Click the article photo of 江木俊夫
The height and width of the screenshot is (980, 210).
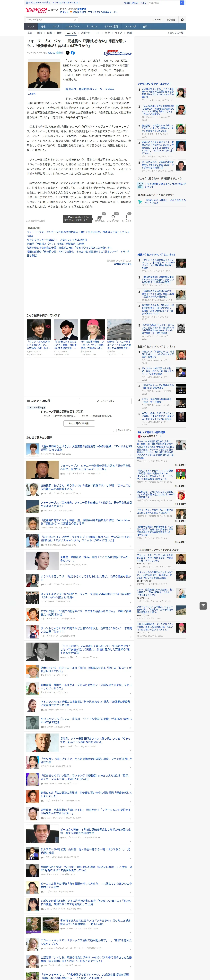44,75
